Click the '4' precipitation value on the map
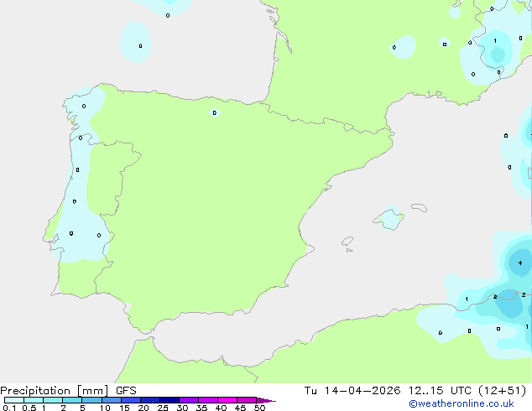 click(520, 263)
